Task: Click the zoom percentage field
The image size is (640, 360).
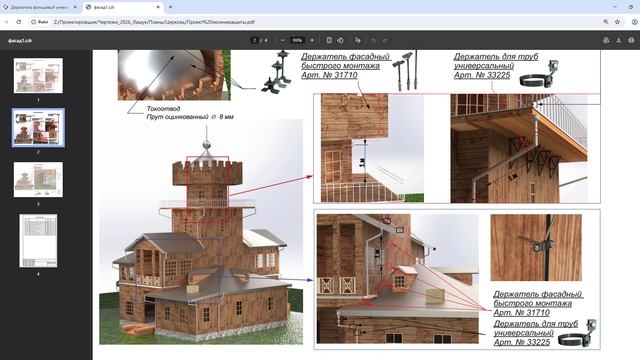Action: pos(297,40)
